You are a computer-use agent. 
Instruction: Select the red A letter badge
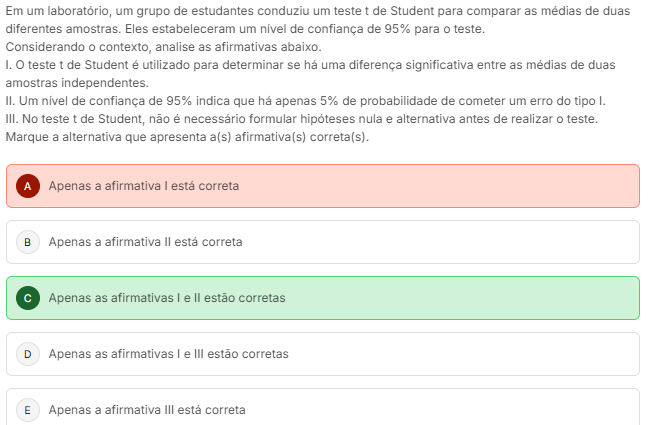click(28, 186)
